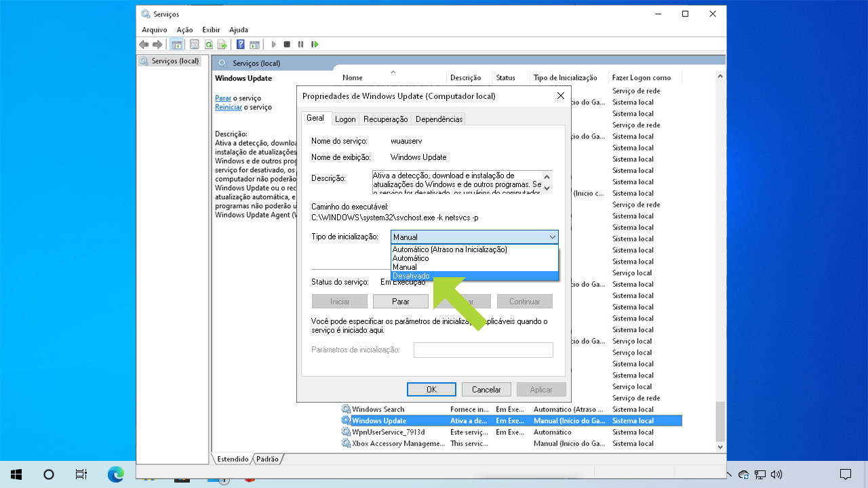Open the Exibir menu
The image size is (868, 488).
pyautogui.click(x=210, y=30)
